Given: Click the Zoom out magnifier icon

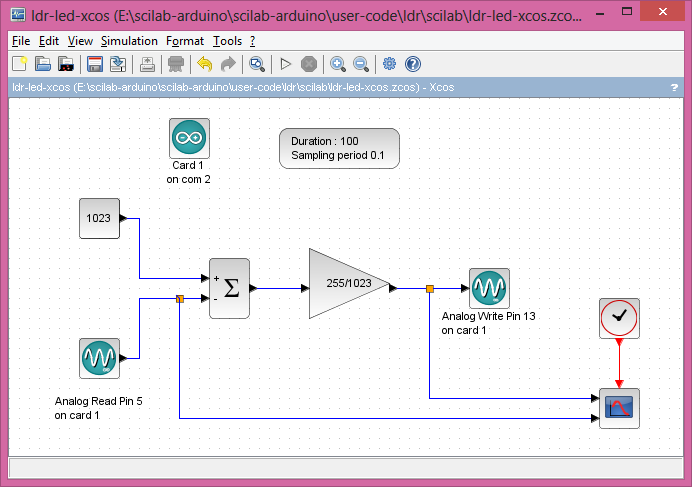Looking at the screenshot, I should (x=361, y=64).
